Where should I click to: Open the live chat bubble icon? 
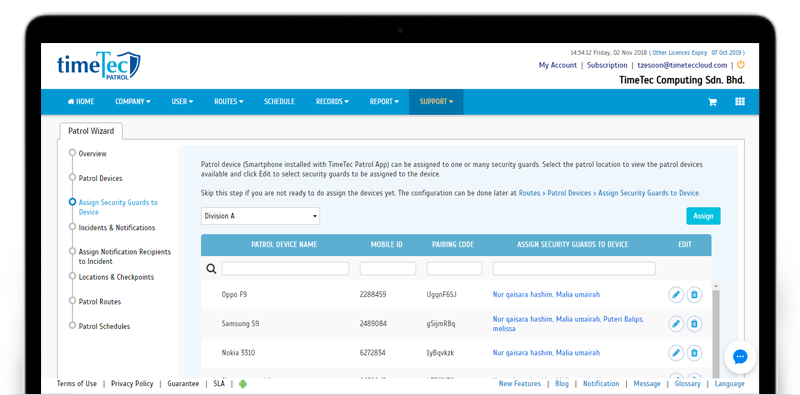point(740,357)
